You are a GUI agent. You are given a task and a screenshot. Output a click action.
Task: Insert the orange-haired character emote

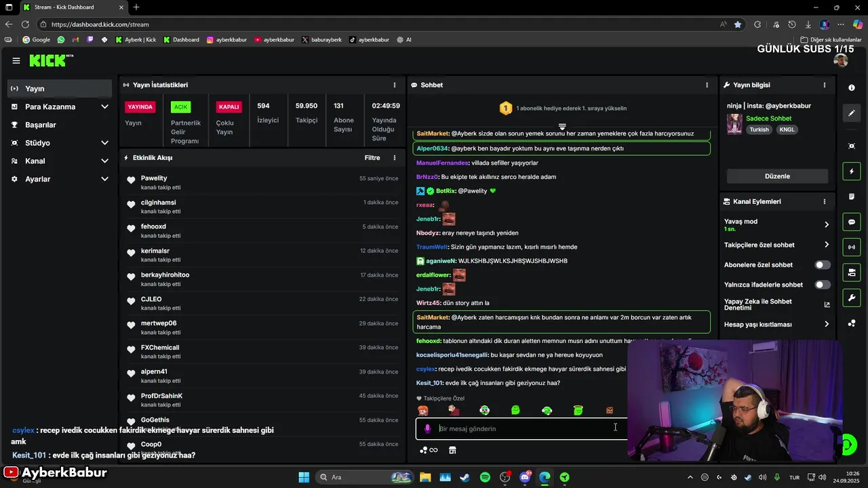(422, 410)
